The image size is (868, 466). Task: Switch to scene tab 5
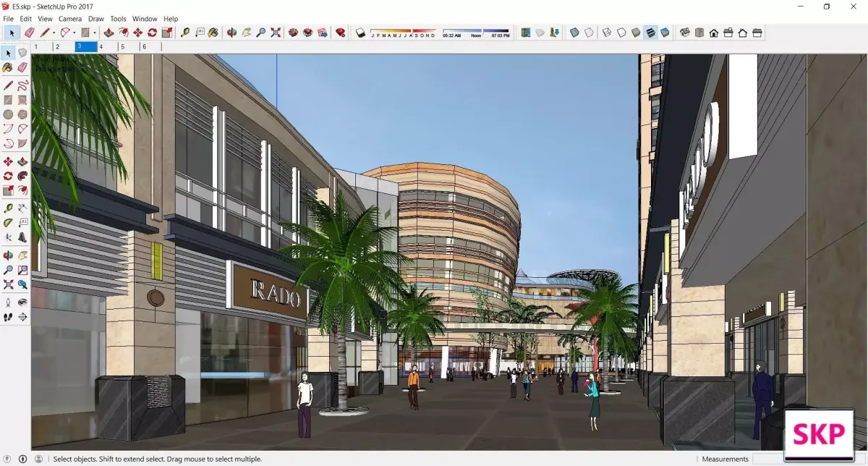point(129,46)
